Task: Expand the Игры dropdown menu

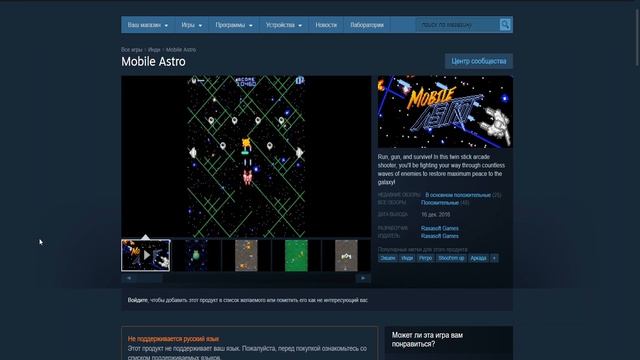Action: 191,25
